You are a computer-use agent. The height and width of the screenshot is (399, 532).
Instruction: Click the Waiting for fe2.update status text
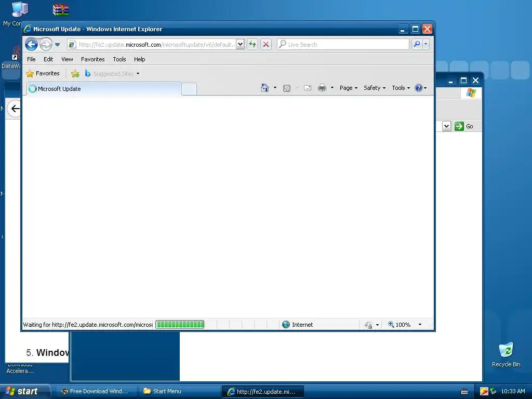point(88,325)
